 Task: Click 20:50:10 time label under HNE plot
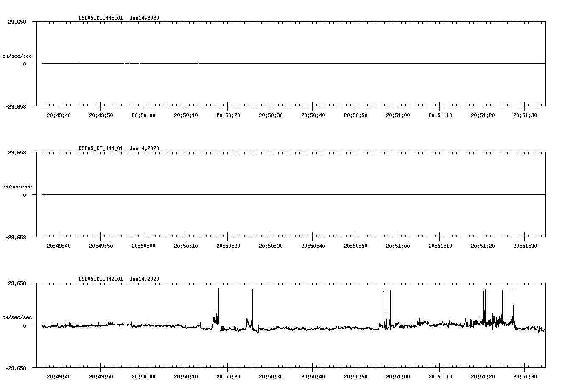(x=186, y=115)
